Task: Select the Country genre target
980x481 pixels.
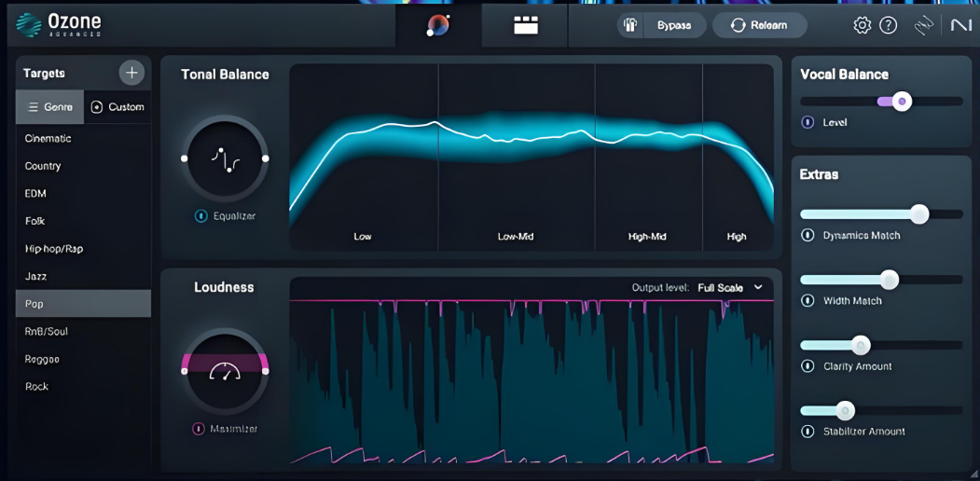Action: pyautogui.click(x=83, y=166)
